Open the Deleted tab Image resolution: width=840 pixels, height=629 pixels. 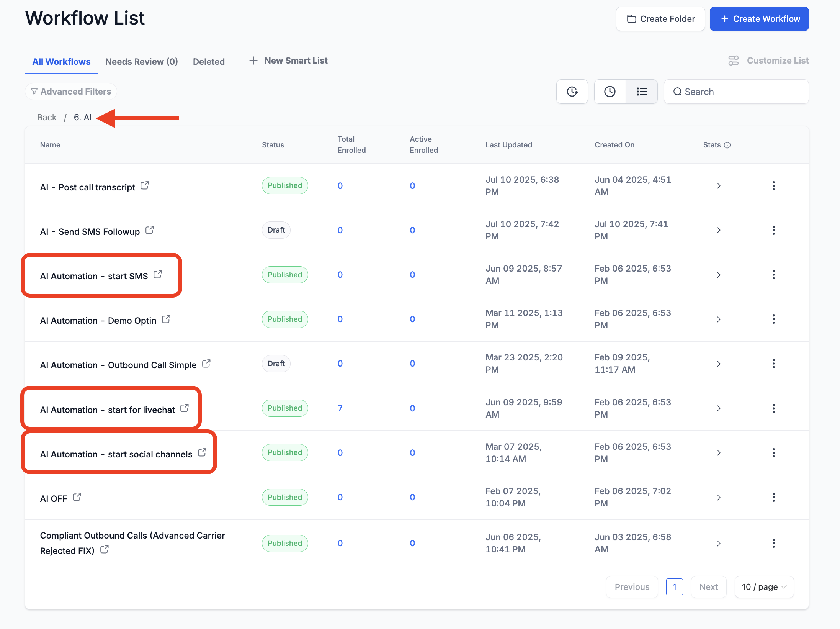click(209, 62)
